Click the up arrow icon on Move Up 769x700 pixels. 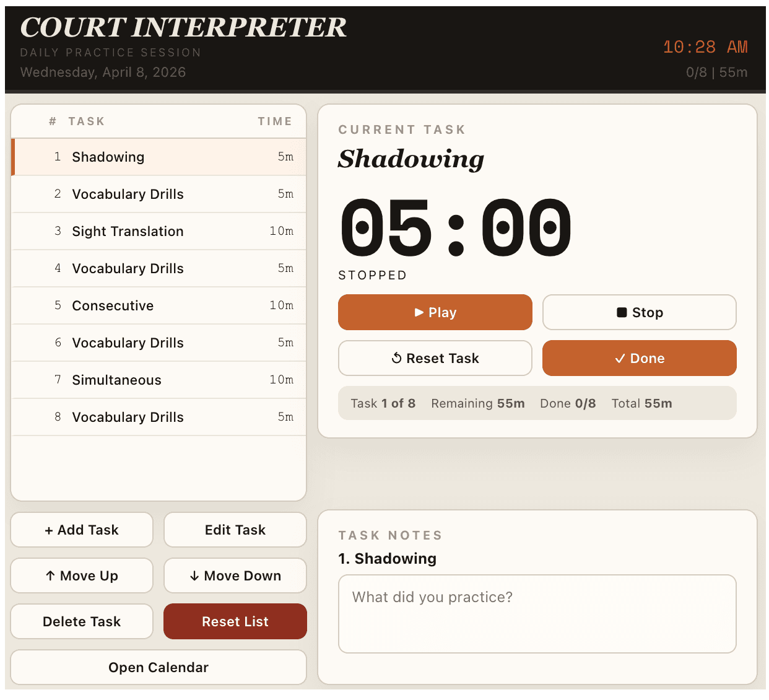point(50,575)
